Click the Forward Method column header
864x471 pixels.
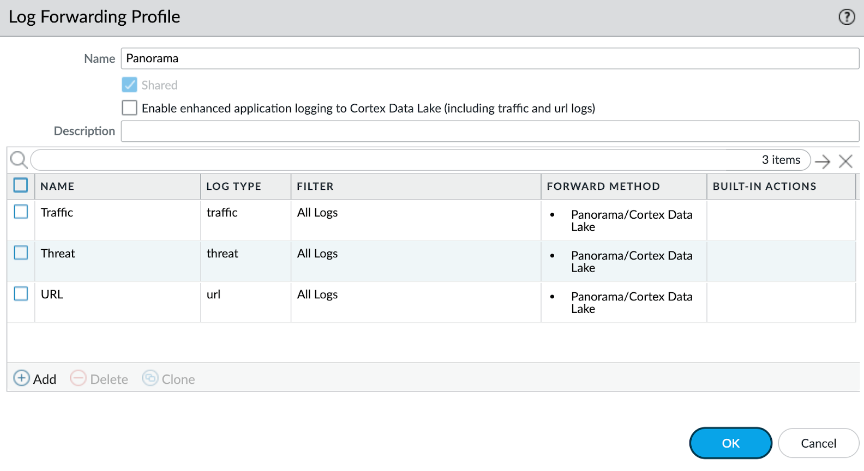[x=603, y=186]
